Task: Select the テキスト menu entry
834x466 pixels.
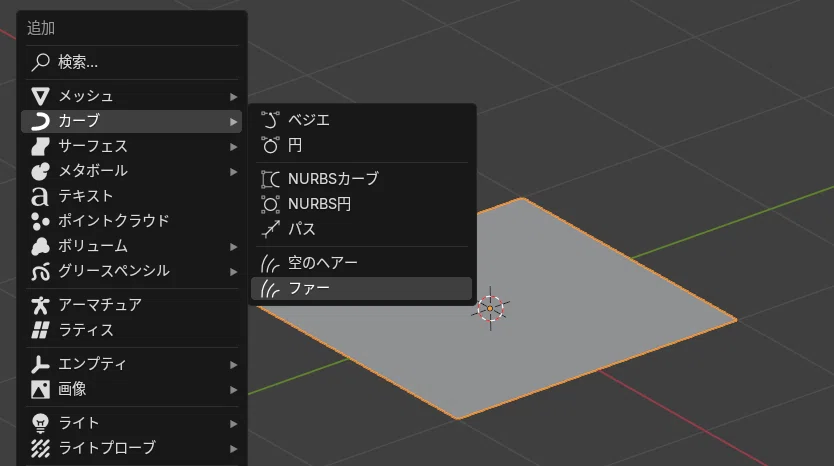Action: (x=131, y=196)
